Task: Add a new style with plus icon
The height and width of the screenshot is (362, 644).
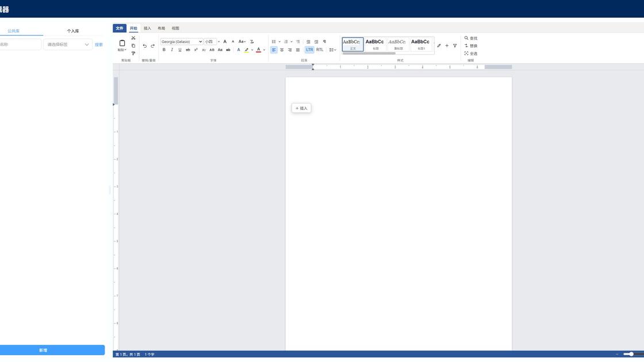Action: tap(447, 45)
